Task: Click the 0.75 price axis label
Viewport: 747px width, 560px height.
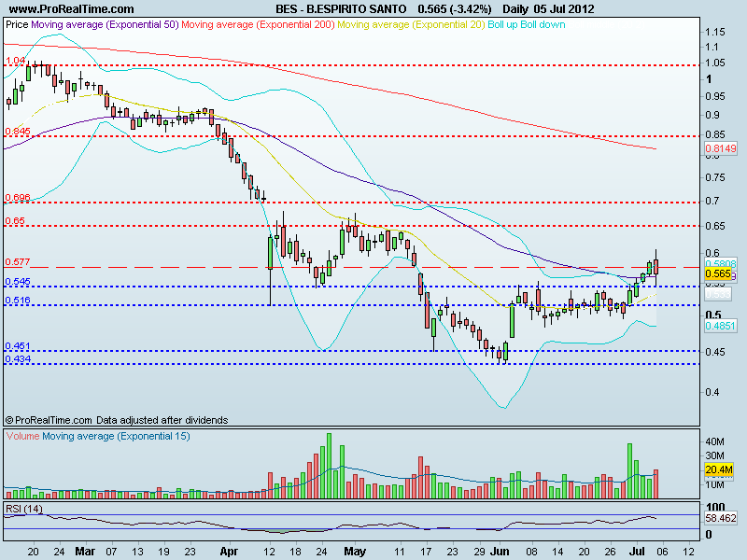Action: pos(715,177)
